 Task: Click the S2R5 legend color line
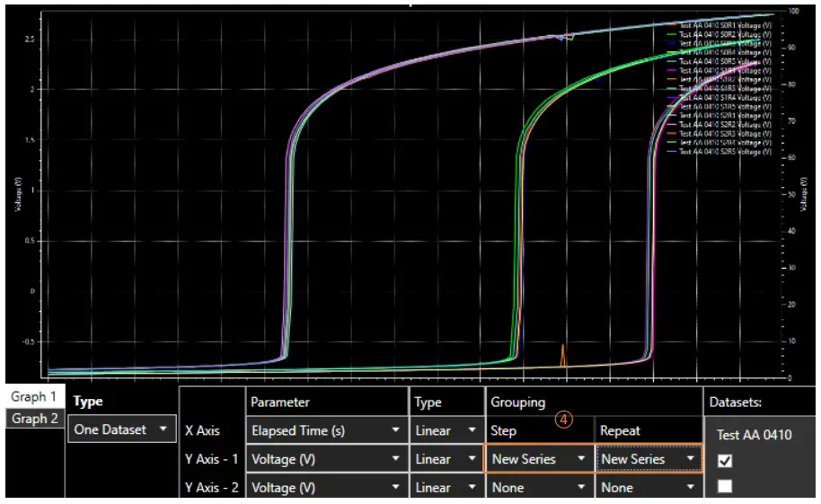pyautogui.click(x=671, y=152)
